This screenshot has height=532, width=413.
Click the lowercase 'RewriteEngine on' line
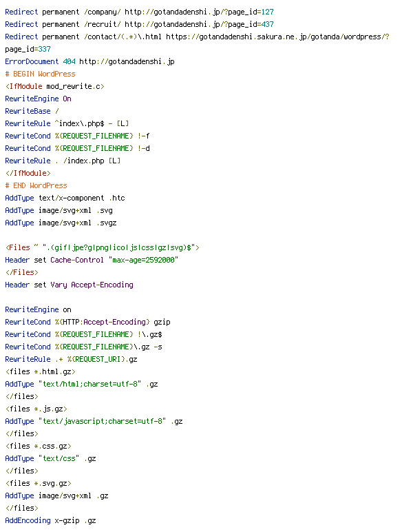point(38,310)
